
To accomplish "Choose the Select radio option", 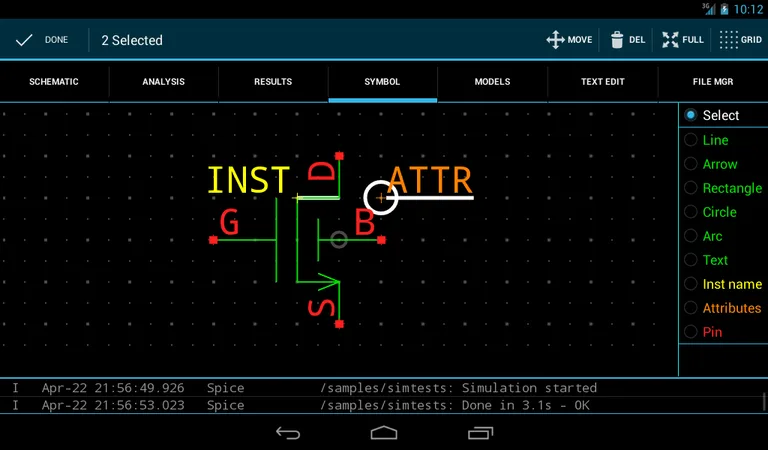I will [x=691, y=116].
